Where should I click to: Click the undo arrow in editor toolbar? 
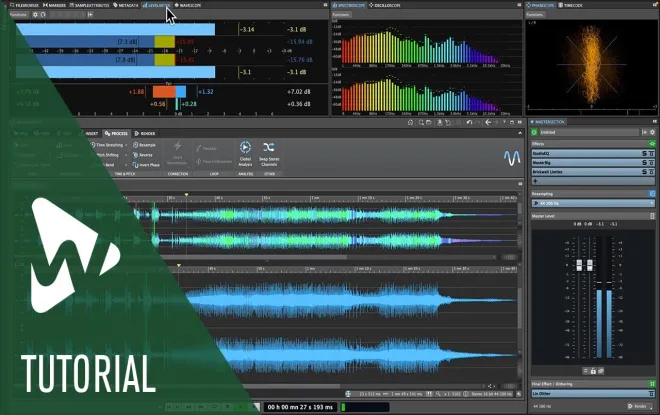[469, 122]
